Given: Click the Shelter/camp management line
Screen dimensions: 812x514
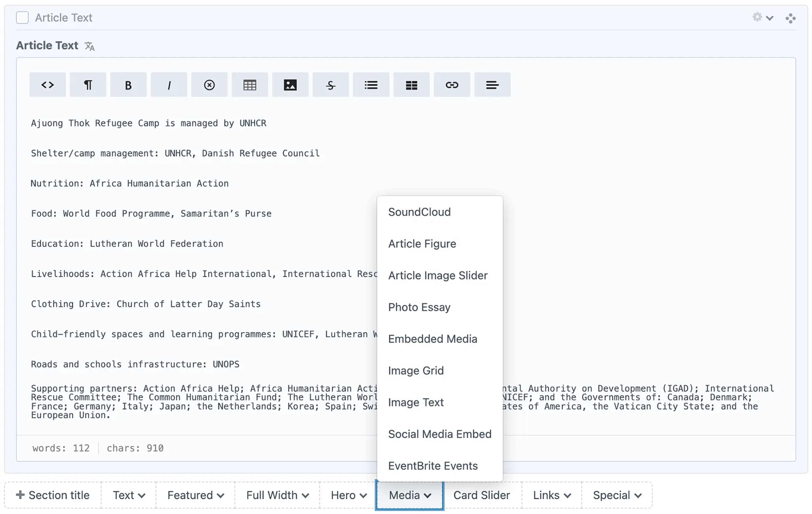Looking at the screenshot, I should [x=175, y=153].
